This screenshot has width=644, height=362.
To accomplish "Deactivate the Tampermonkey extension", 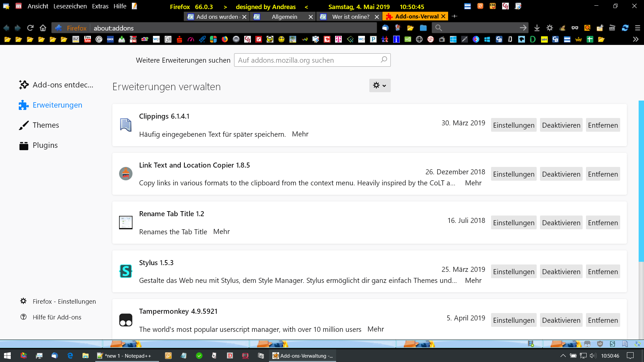I will click(x=561, y=320).
